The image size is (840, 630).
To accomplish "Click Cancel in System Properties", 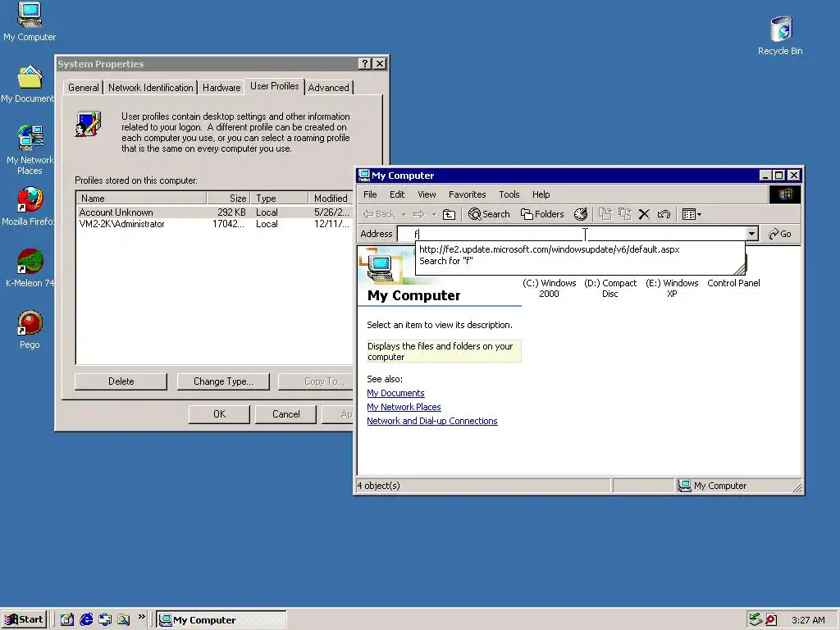I will [286, 414].
